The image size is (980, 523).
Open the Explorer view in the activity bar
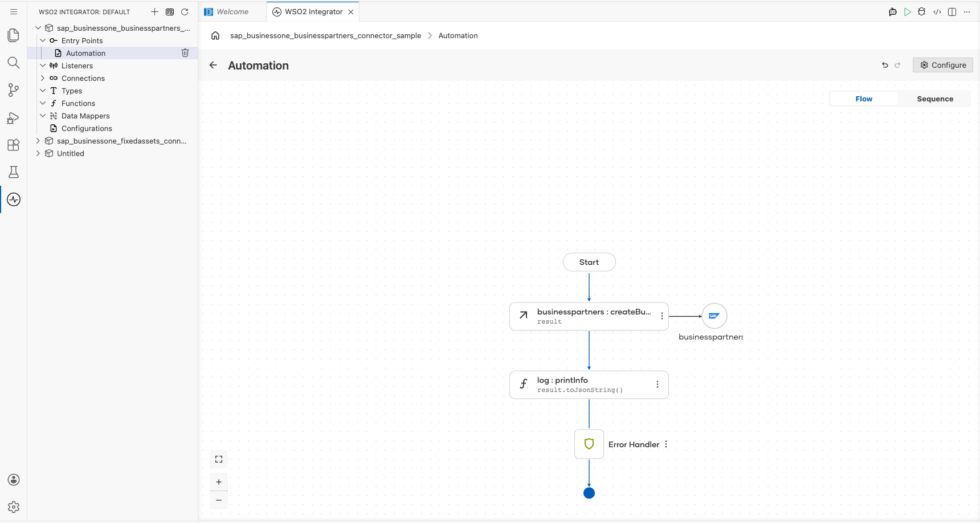pos(14,35)
